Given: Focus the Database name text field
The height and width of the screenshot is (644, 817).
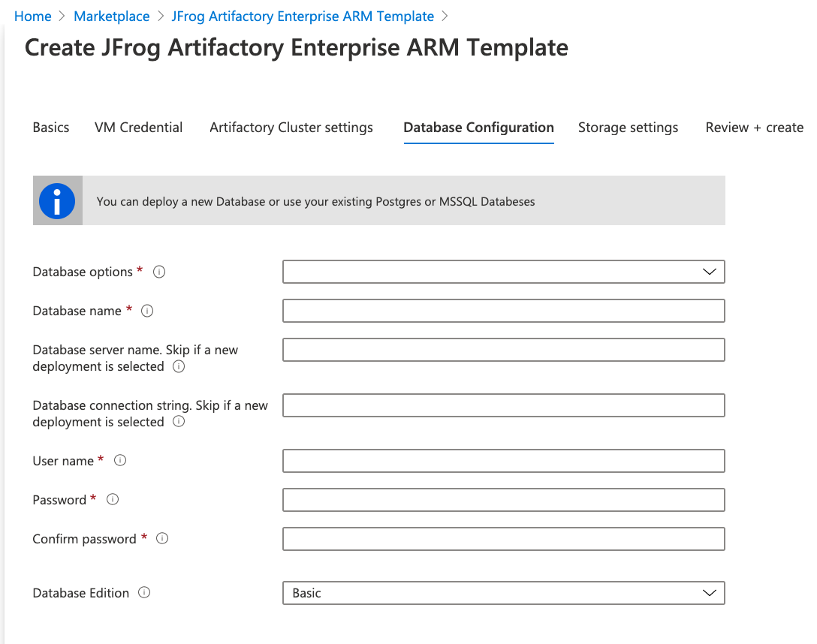Looking at the screenshot, I should coord(503,311).
